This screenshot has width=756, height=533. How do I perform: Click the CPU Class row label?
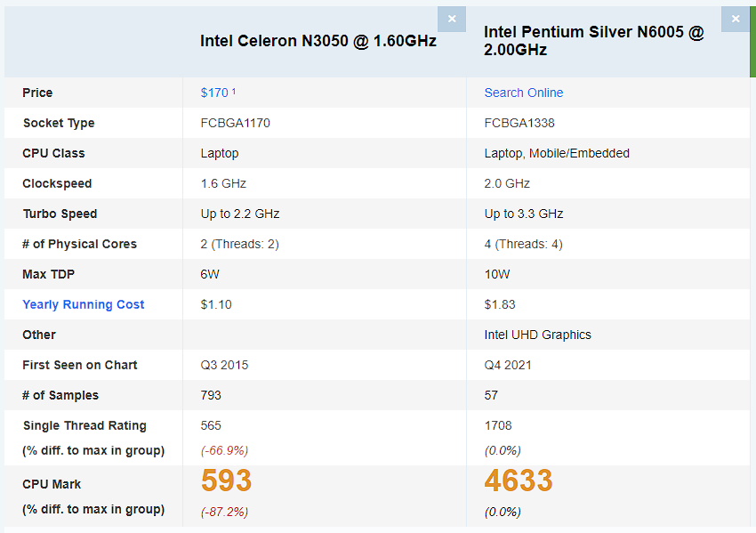(53, 153)
